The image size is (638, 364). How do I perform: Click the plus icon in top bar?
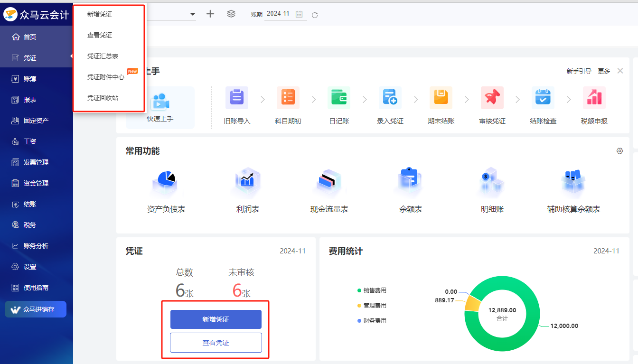tap(210, 14)
